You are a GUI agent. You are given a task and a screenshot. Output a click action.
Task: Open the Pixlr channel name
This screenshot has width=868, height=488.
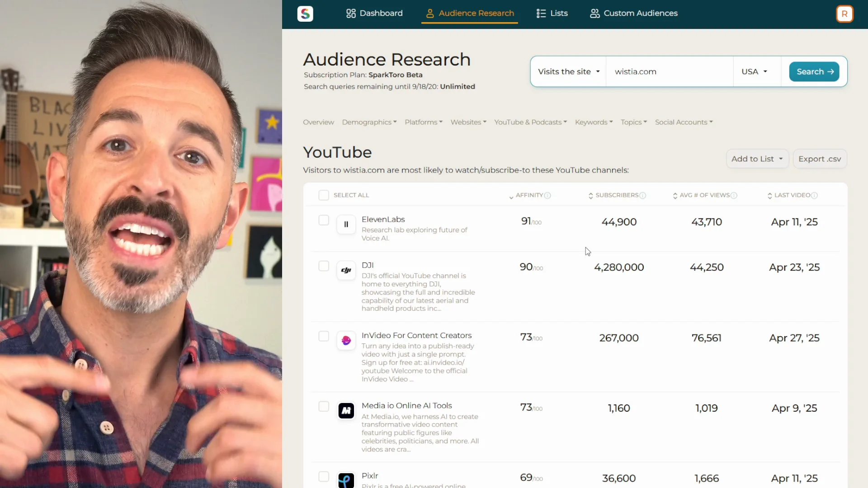[x=370, y=476]
